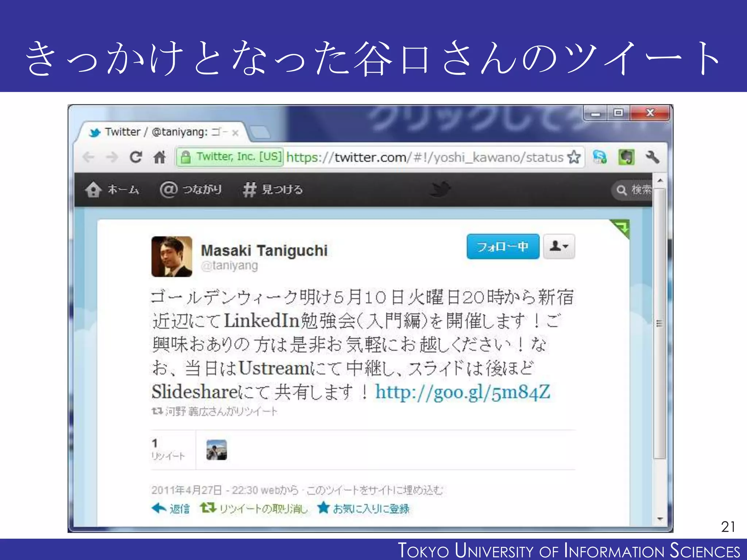Image resolution: width=747 pixels, height=560 pixels.
Task: Open the #見つける menu item
Action: click(x=272, y=190)
